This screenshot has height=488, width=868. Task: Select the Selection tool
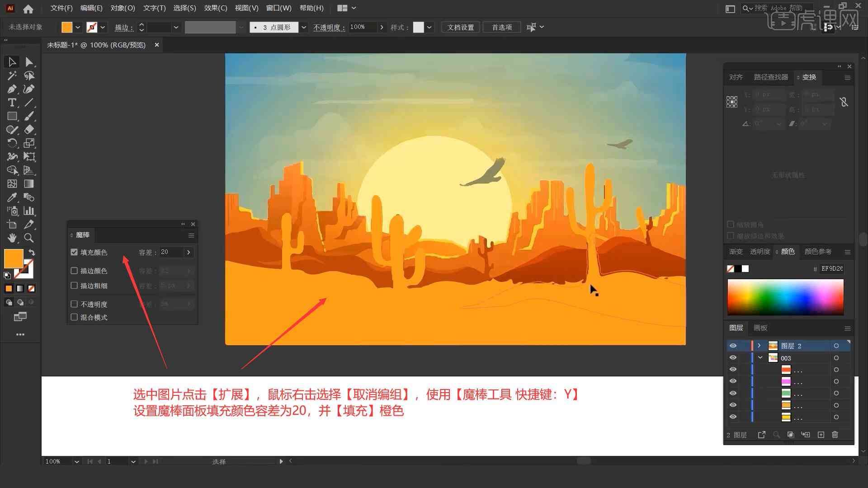tap(11, 61)
